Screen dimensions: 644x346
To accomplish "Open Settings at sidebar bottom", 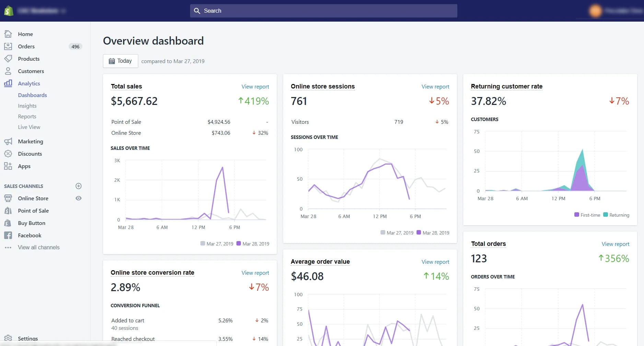I will pos(28,338).
